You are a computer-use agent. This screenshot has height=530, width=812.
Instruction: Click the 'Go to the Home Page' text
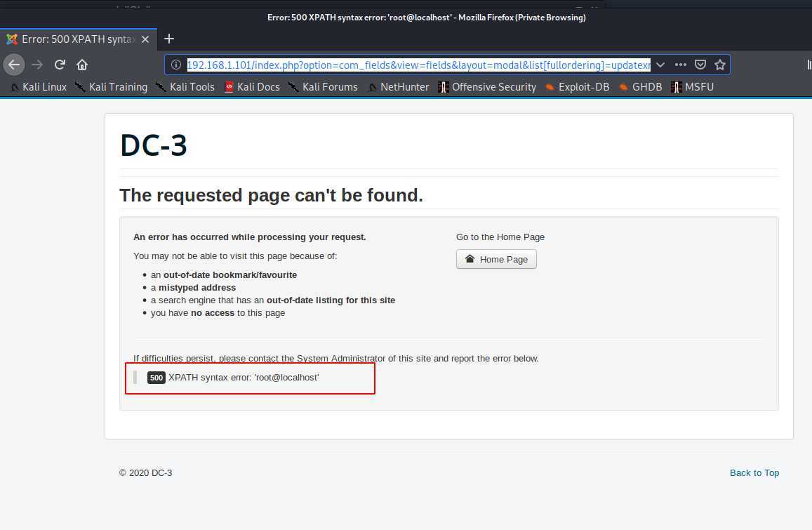(500, 237)
